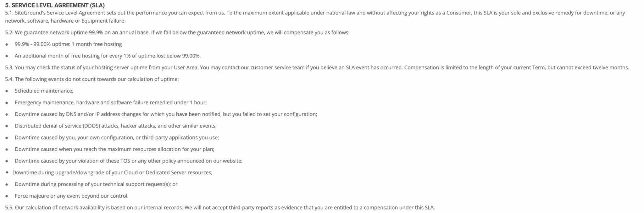Click the technical support request(s) bullet
The image size is (644, 213).
coord(96,184)
